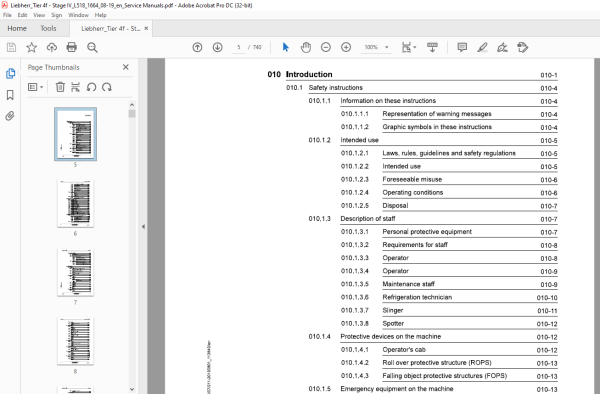
Task: Select page 7 thumbnail
Action: (75, 272)
